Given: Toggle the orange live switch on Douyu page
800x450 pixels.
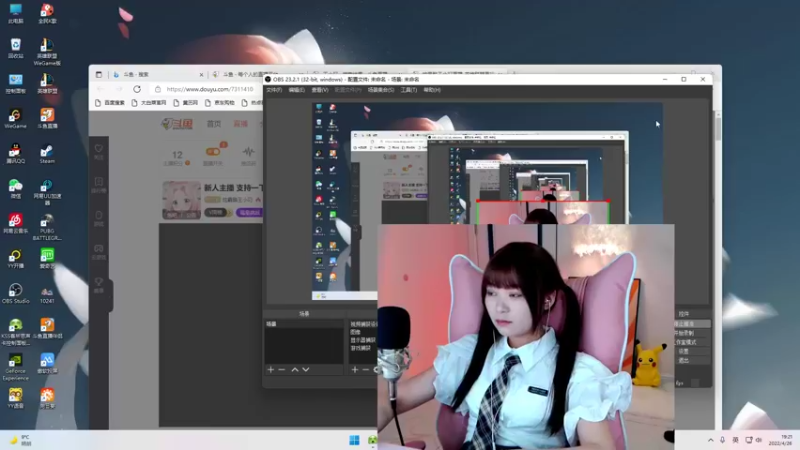Looking at the screenshot, I should click(213, 152).
